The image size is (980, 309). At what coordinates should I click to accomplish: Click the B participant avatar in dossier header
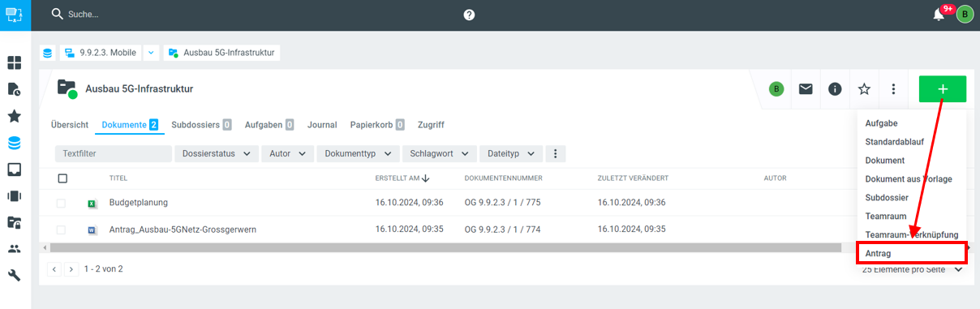(x=776, y=89)
